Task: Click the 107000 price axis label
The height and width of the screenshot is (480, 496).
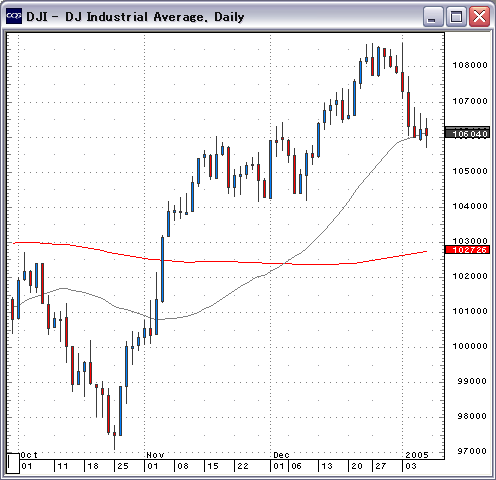Action: [x=470, y=101]
